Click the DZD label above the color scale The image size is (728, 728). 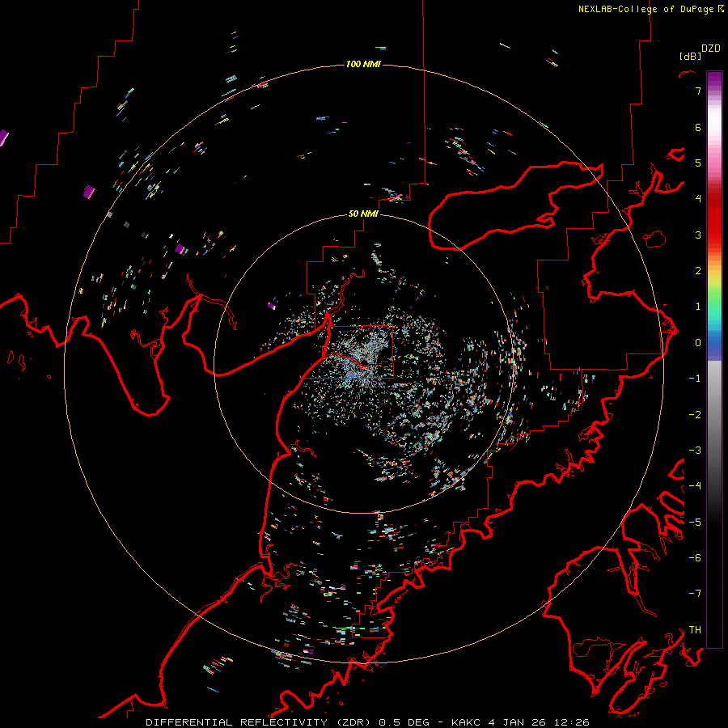pyautogui.click(x=711, y=49)
